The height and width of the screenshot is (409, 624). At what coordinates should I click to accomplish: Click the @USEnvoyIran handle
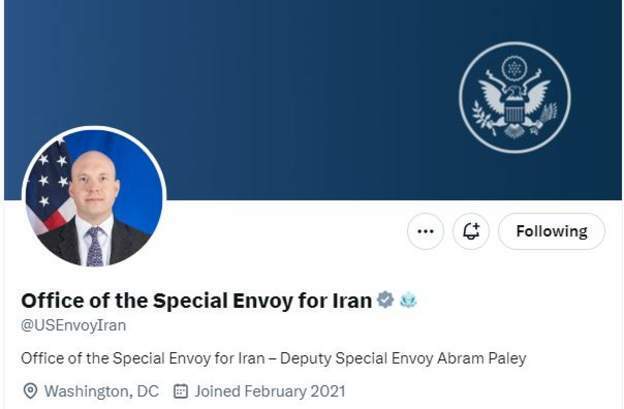73,325
